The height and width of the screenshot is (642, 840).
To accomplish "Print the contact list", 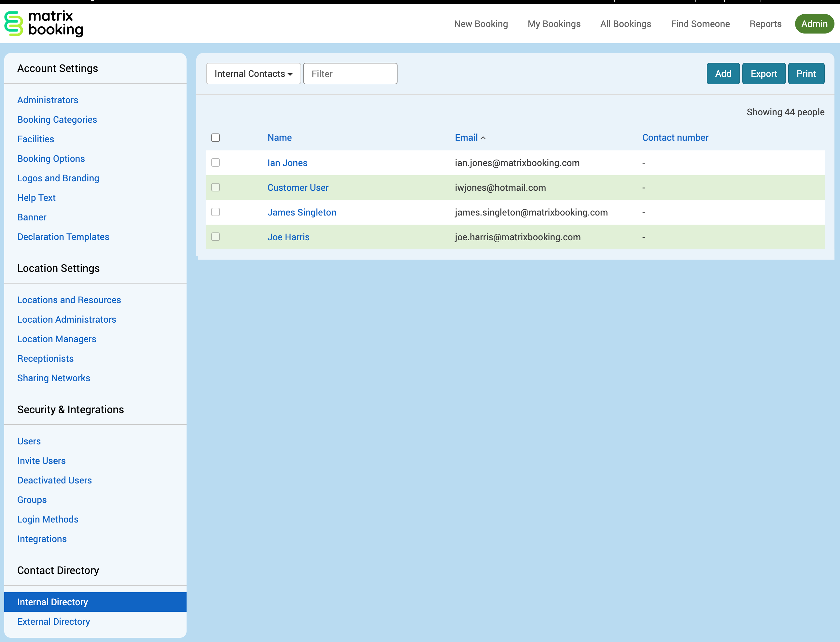I will point(806,74).
